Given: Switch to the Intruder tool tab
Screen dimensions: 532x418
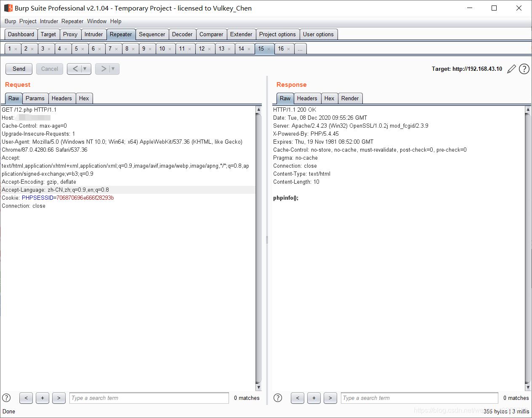Looking at the screenshot, I should pos(93,35).
